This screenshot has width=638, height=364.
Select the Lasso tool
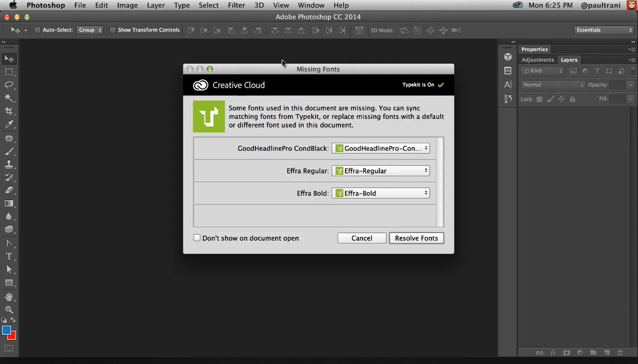pyautogui.click(x=9, y=85)
